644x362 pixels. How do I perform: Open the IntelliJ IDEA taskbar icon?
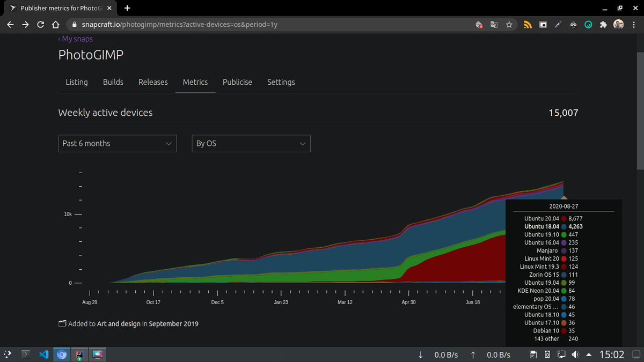pos(80,354)
